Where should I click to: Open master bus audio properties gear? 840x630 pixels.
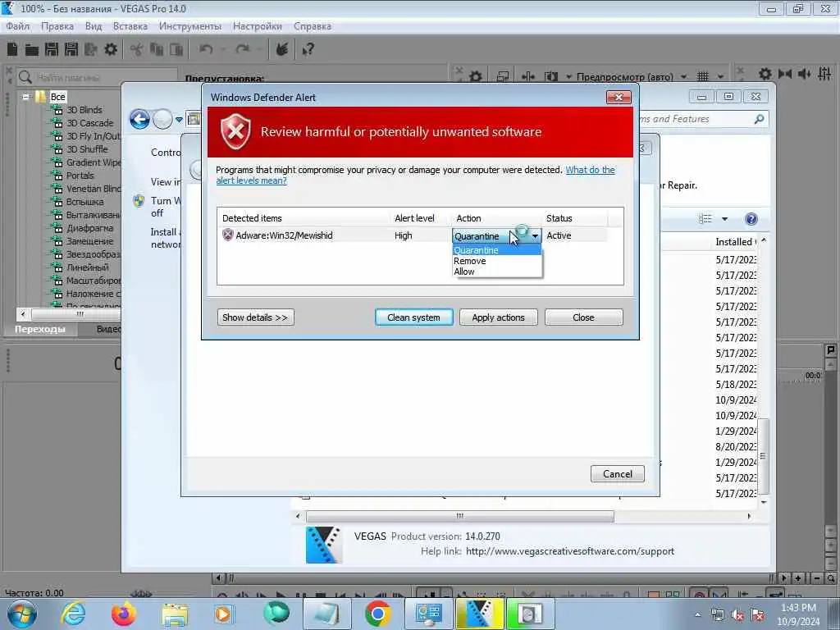765,74
